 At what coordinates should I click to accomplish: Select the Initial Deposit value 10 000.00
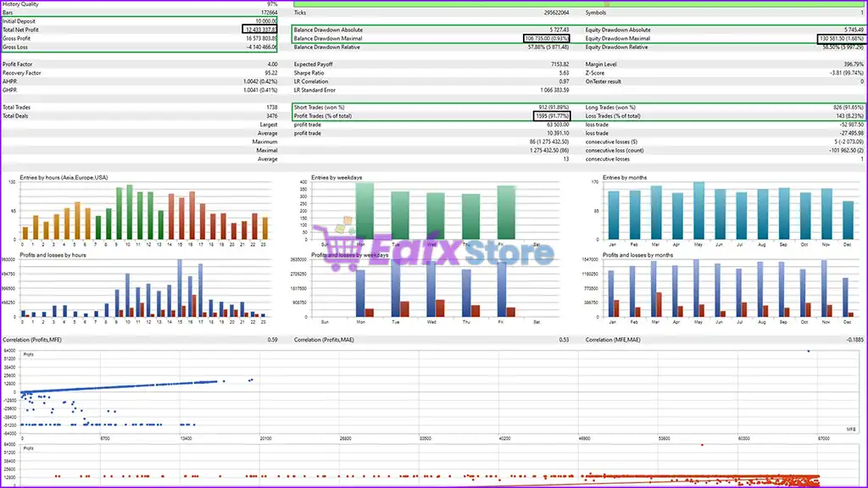[266, 21]
